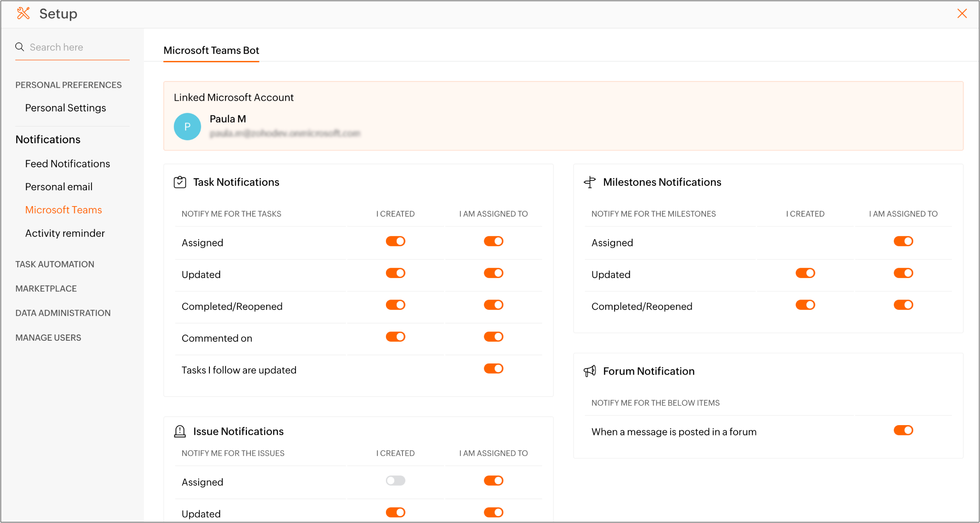Expand the Marketplace section
The image size is (980, 523).
(46, 288)
